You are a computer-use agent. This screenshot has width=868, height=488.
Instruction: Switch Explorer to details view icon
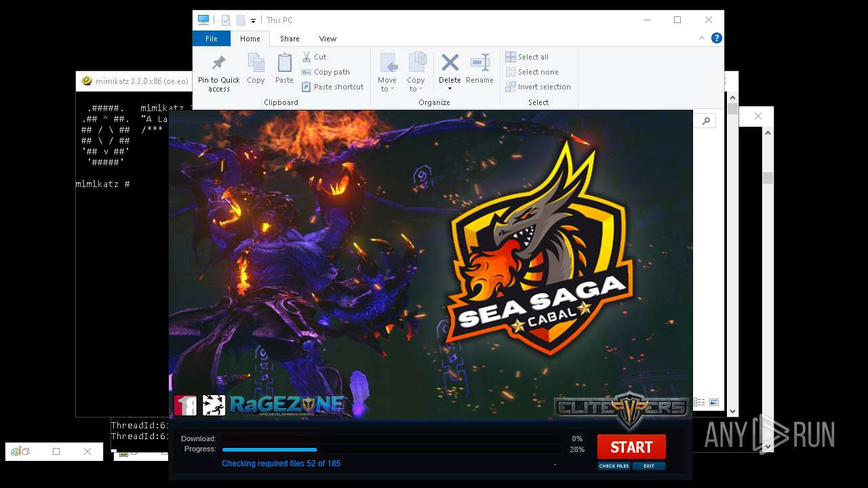tap(699, 403)
